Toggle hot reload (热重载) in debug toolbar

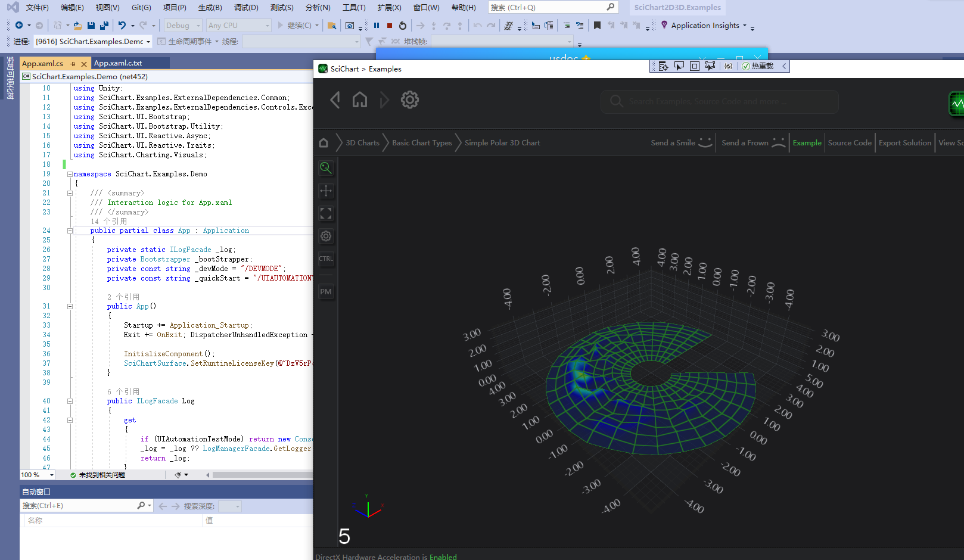[x=757, y=66]
